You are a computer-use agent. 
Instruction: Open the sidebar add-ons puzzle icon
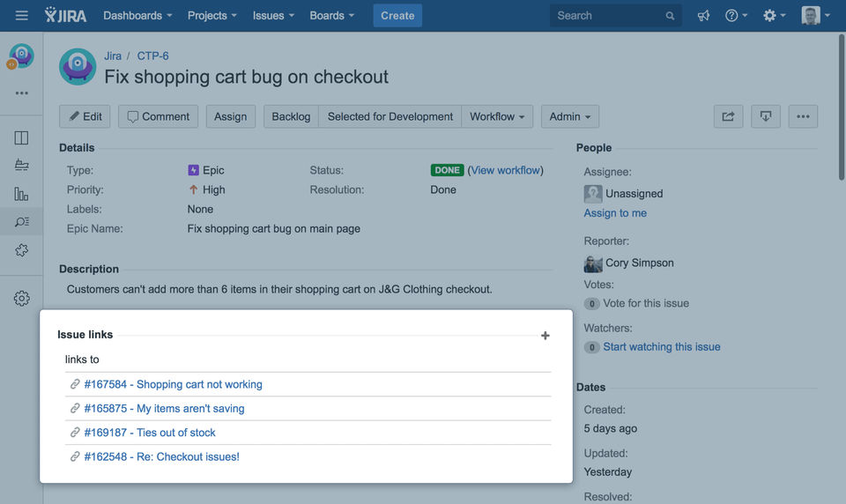click(22, 250)
